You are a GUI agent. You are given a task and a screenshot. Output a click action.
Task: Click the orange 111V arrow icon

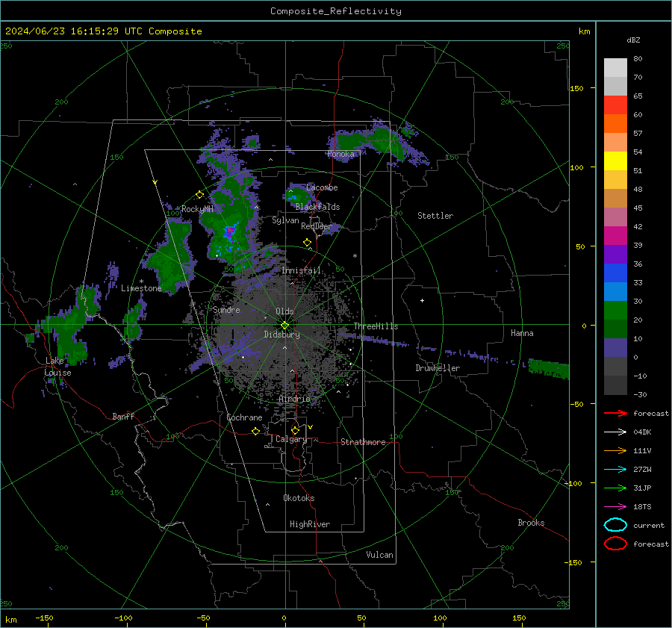[x=615, y=450]
